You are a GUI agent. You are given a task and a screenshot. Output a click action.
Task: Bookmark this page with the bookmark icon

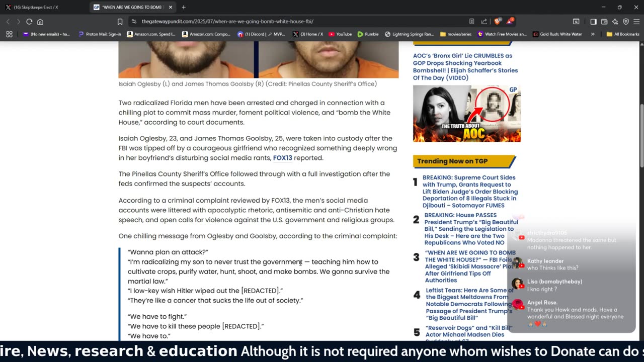coord(120,22)
